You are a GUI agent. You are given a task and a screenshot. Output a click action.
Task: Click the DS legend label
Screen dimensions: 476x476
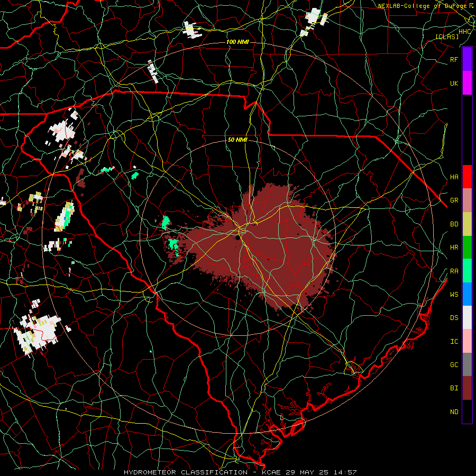click(x=454, y=317)
